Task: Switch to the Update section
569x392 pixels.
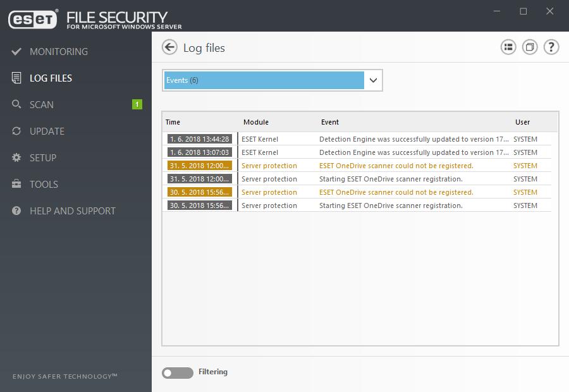Action: pyautogui.click(x=47, y=131)
